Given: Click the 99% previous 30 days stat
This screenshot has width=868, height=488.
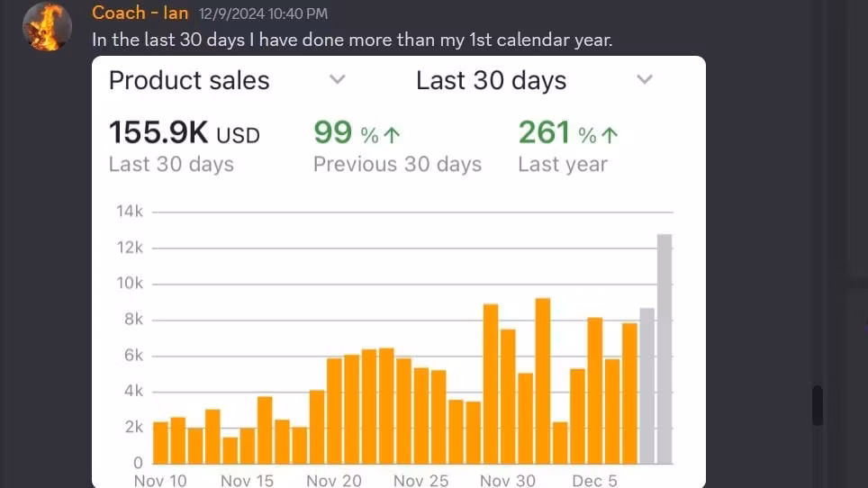Looking at the screenshot, I should point(397,147).
